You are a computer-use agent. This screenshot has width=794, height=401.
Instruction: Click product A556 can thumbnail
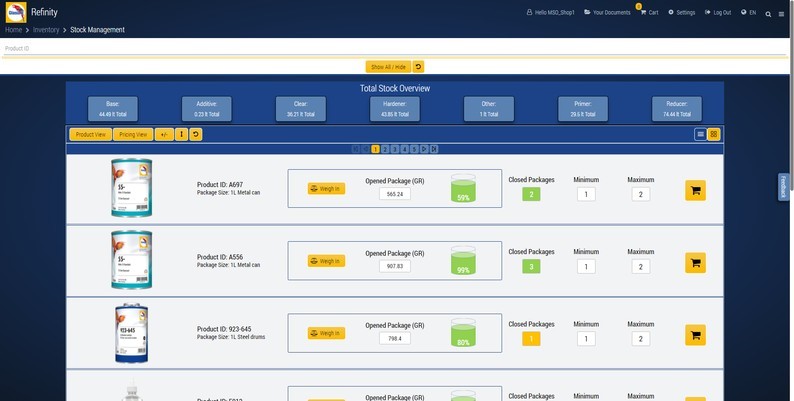pos(132,260)
